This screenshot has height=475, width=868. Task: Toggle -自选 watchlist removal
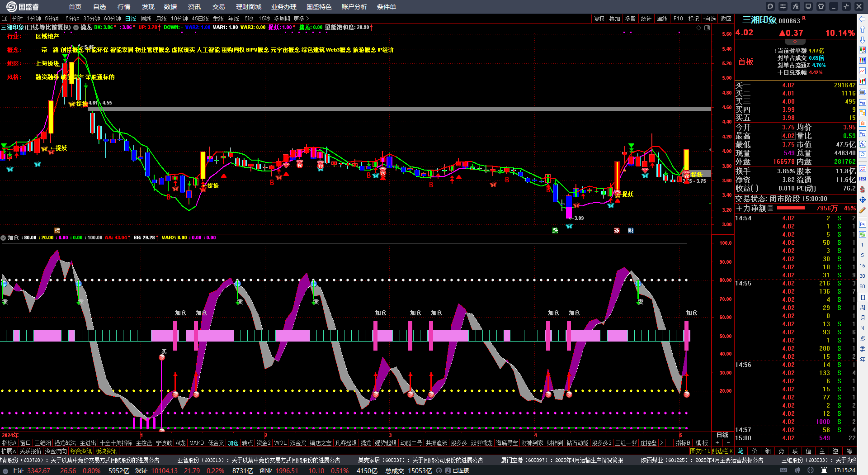pyautogui.click(x=710, y=19)
